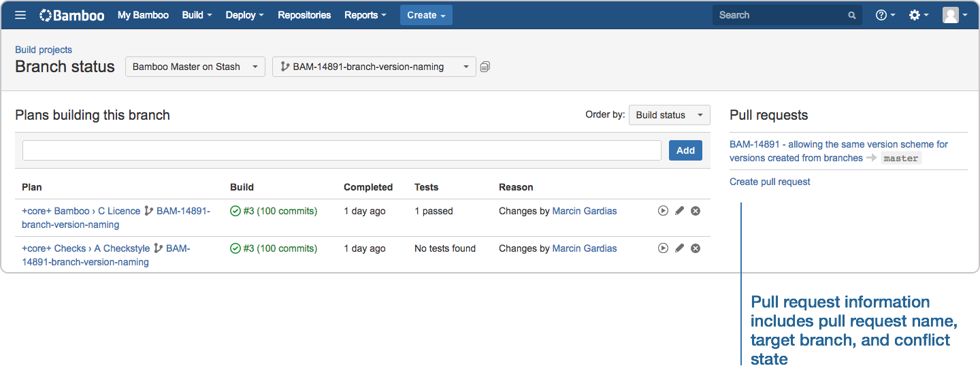Open the C Licence plan link
The width and height of the screenshot is (980, 381).
[x=119, y=211]
